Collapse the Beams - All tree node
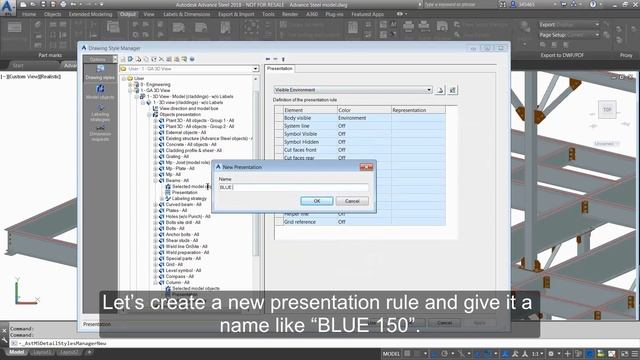This screenshot has width=640, height=360. coord(155,180)
